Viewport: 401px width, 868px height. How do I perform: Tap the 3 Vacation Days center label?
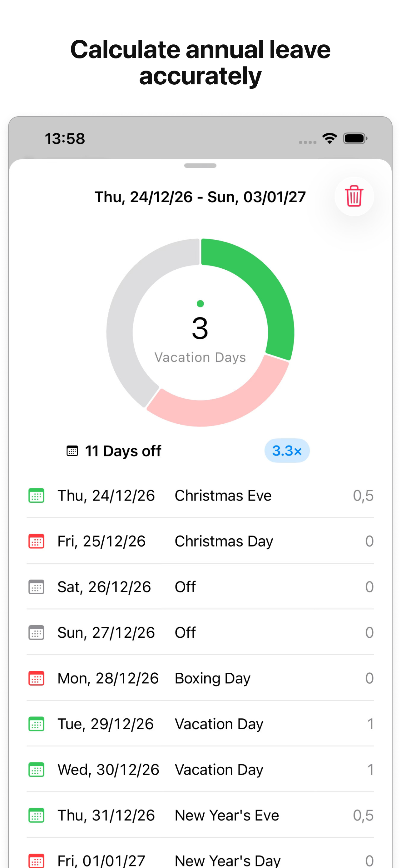[200, 339]
